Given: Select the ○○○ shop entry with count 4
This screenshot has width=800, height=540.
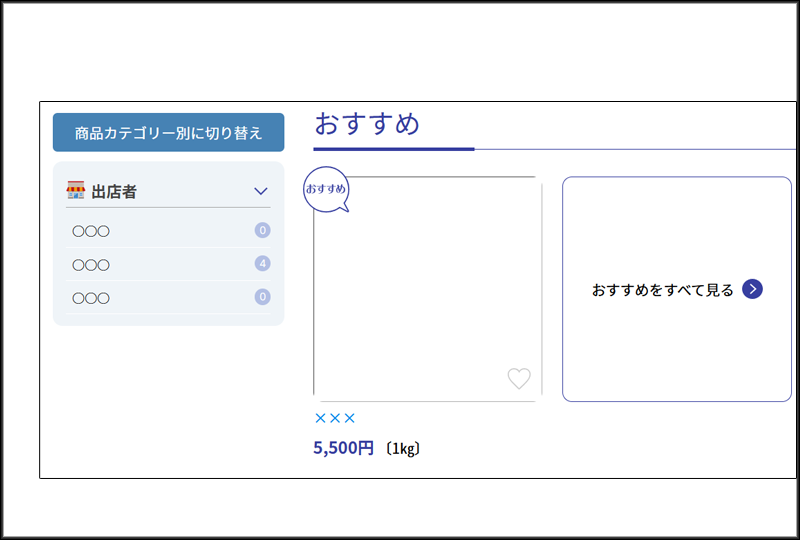Looking at the screenshot, I should click(x=168, y=264).
